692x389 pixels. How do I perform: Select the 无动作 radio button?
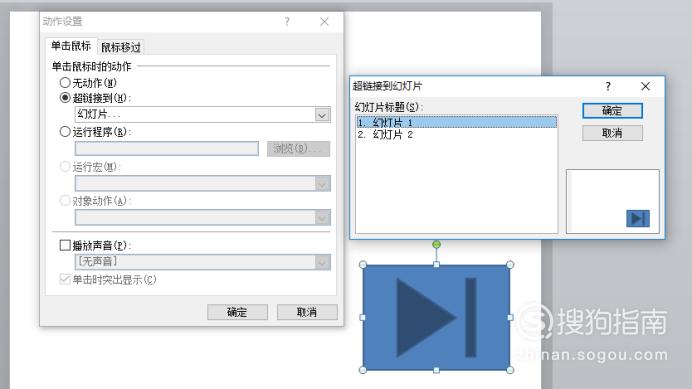[x=65, y=83]
